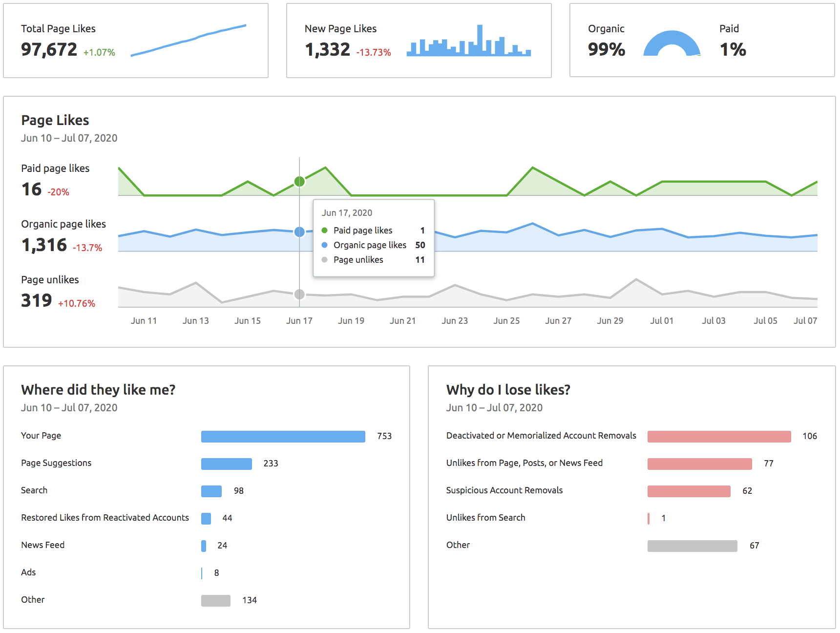
Task: Click the Jun 11 axis label
Action: [144, 321]
